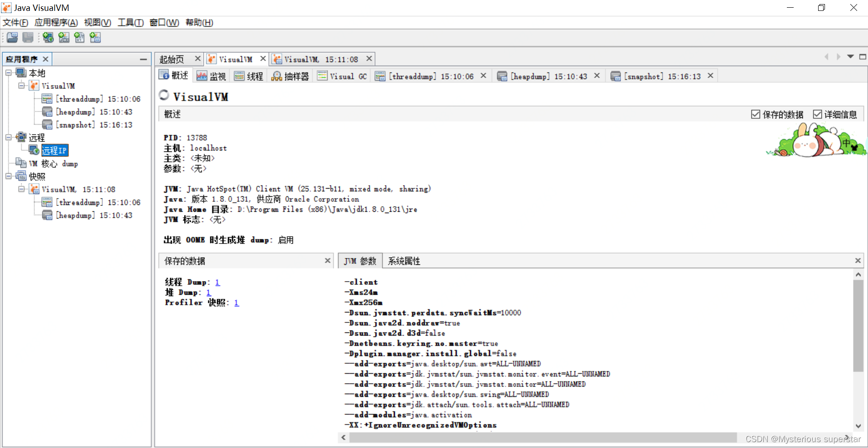Select the 快照 snapshots node icon

[x=21, y=176]
